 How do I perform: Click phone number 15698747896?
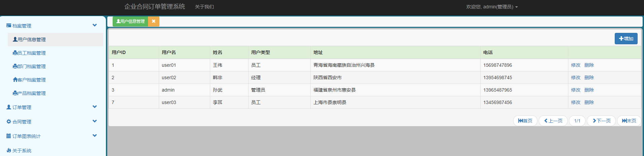[498, 65]
